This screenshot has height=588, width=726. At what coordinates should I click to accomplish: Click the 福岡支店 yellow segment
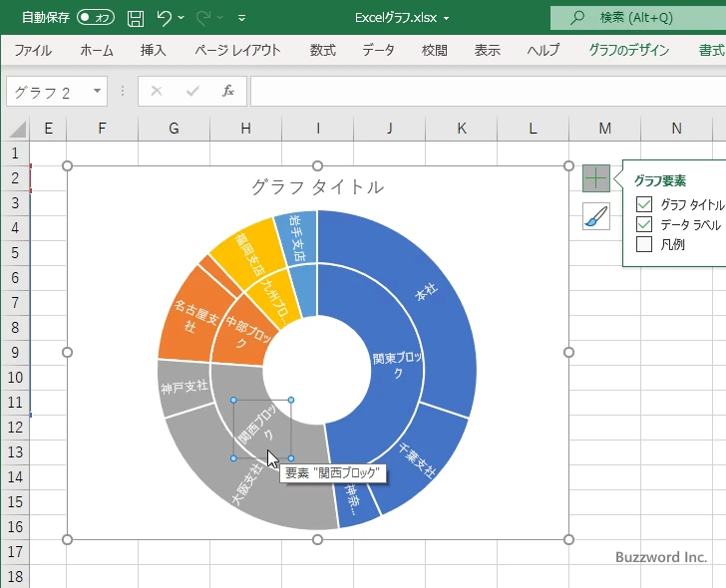[250, 255]
